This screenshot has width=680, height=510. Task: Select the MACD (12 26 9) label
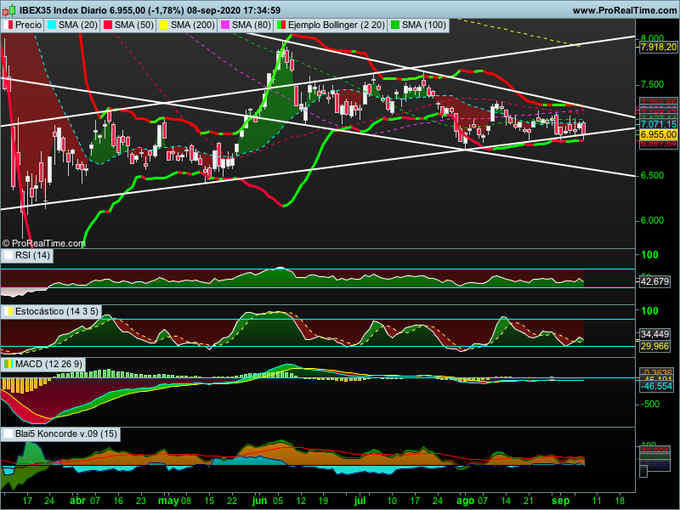[x=45, y=363]
